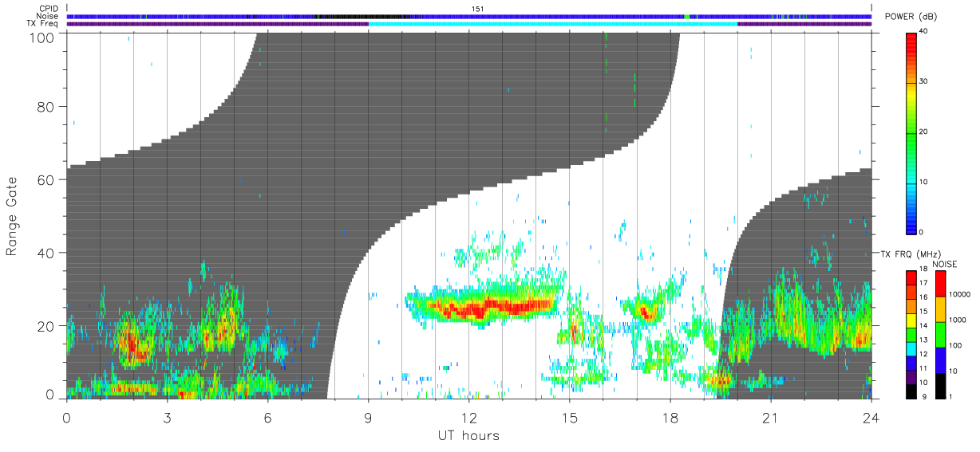Click the 'TX Freq' row label
This screenshot has height=452, width=980.
[x=43, y=24]
